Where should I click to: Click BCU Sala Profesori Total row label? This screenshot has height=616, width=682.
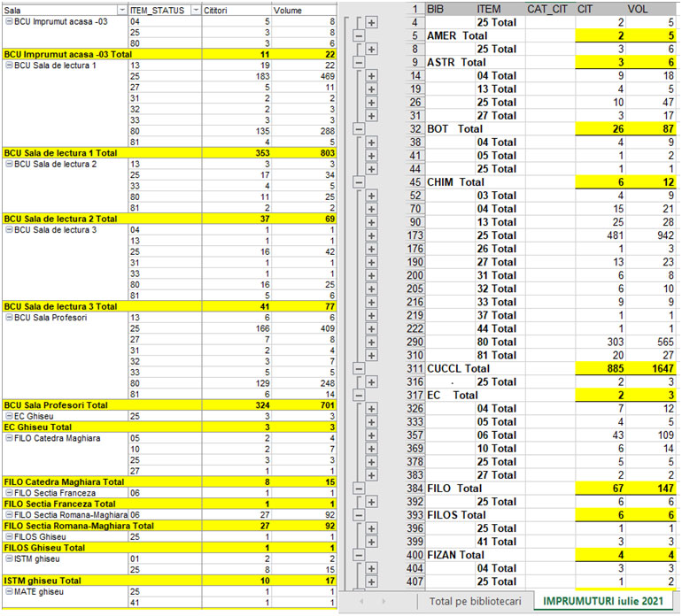coord(56,405)
